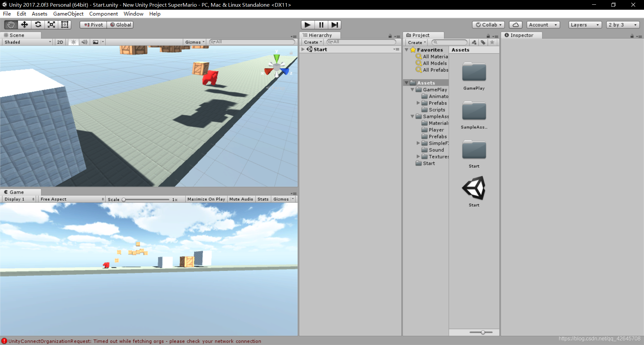Select the Move tool
This screenshot has width=644, height=345.
coord(24,25)
